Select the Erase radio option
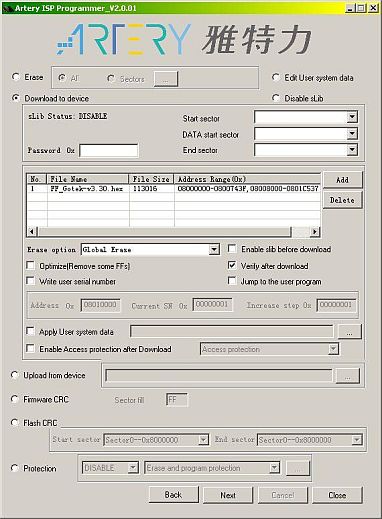 [16, 77]
